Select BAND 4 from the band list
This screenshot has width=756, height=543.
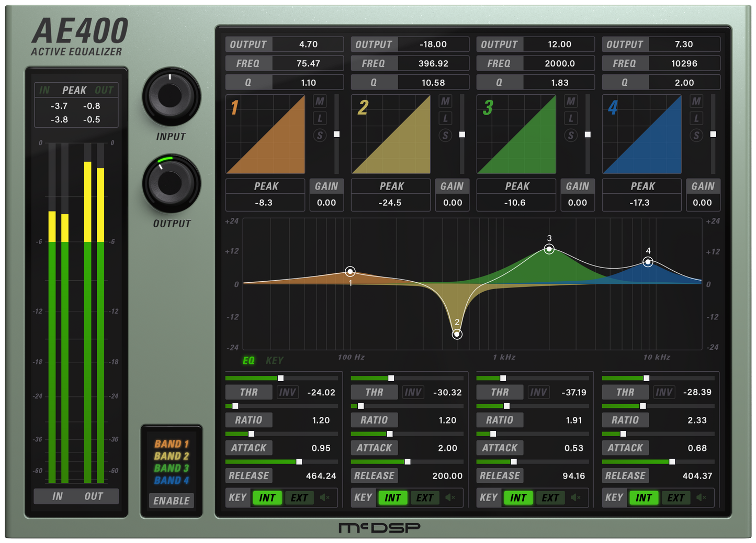tap(171, 481)
